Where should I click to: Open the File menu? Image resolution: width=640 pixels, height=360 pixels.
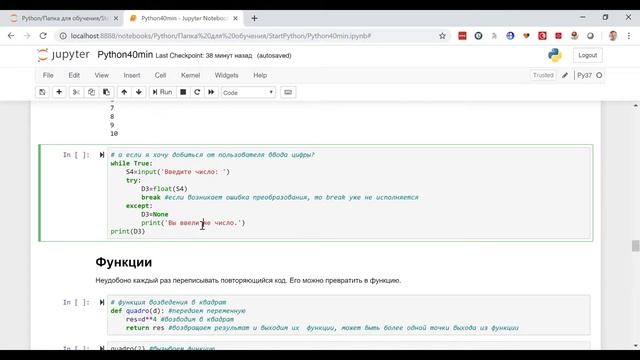[x=48, y=76]
